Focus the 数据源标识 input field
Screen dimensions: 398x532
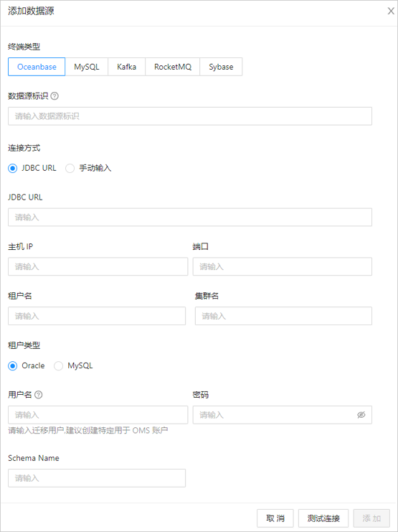[190, 116]
